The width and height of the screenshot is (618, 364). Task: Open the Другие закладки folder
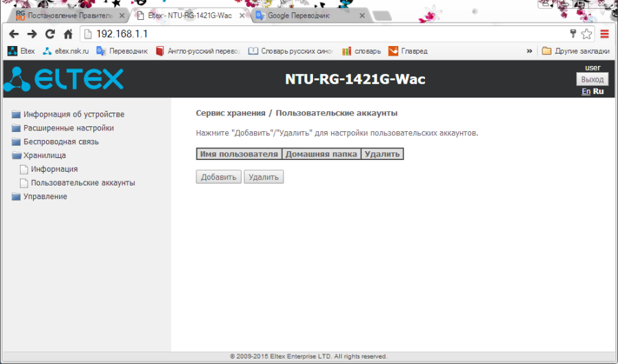coord(576,52)
